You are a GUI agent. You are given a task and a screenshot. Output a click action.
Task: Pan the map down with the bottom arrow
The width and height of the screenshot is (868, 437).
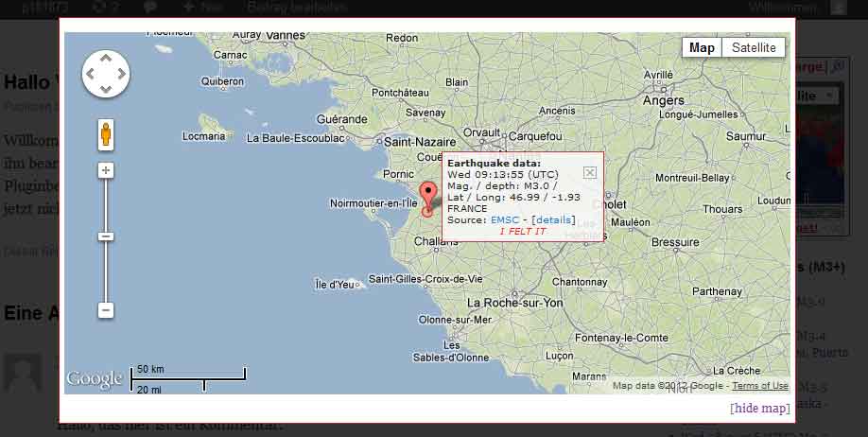click(x=106, y=90)
